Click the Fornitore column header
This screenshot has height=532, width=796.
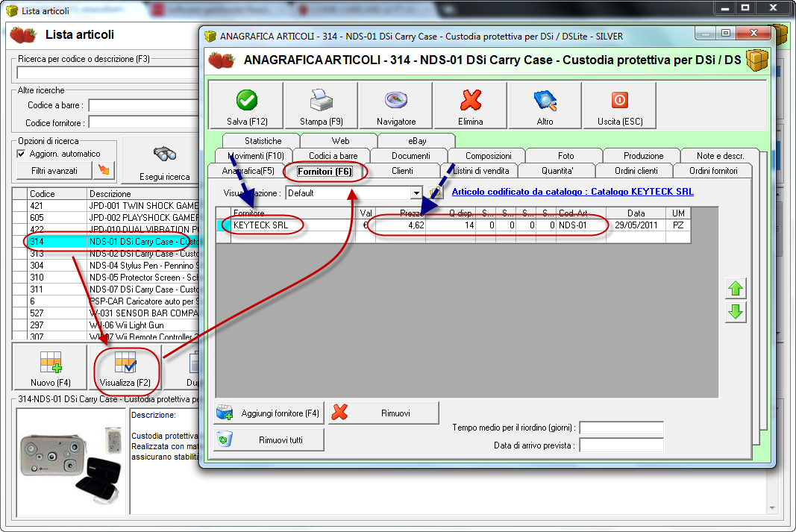293,213
